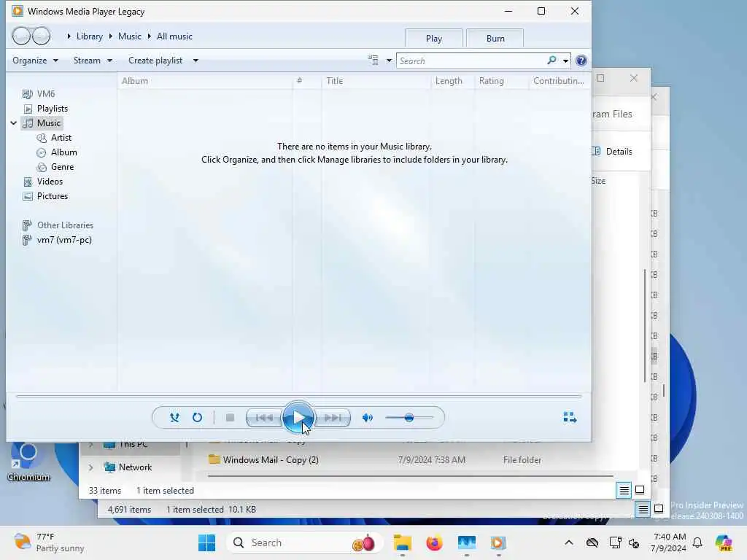The image size is (747, 560).
Task: Click All music in the breadcrumb
Action: (174, 36)
